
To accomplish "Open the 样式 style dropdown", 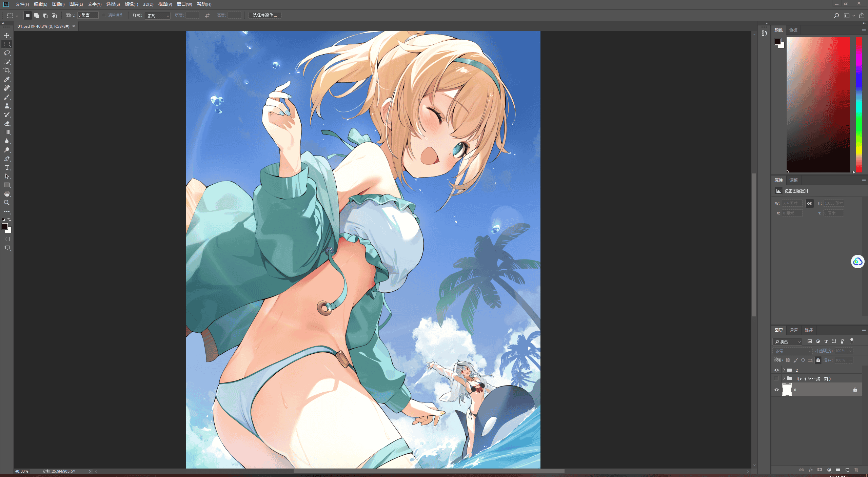I will pyautogui.click(x=157, y=16).
